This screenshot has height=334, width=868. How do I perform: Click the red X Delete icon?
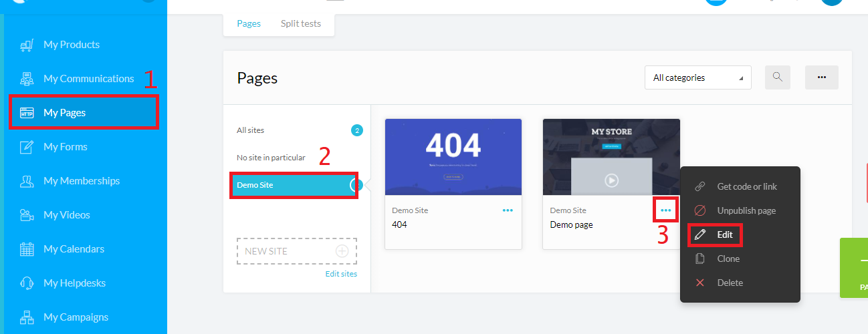pos(700,283)
